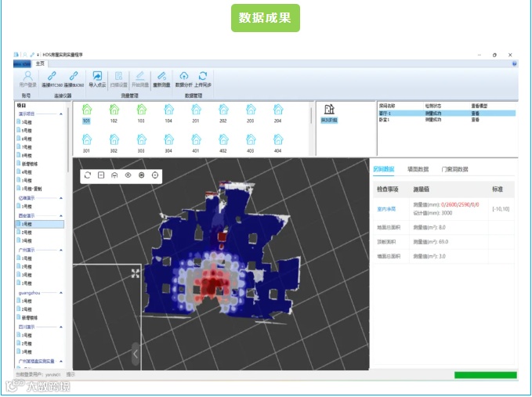Select room 404 house icon
Image resolution: width=532 pixels, height=397 pixels.
(278, 139)
